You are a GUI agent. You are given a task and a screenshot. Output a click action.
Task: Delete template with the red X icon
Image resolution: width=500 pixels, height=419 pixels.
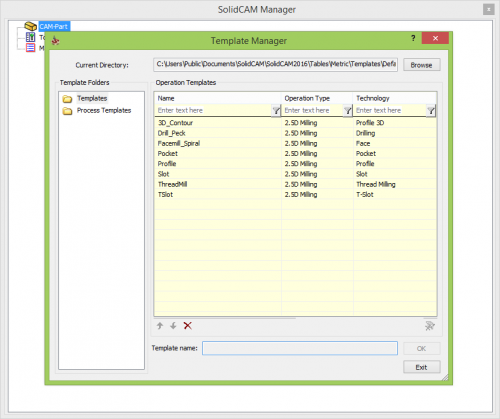188,326
